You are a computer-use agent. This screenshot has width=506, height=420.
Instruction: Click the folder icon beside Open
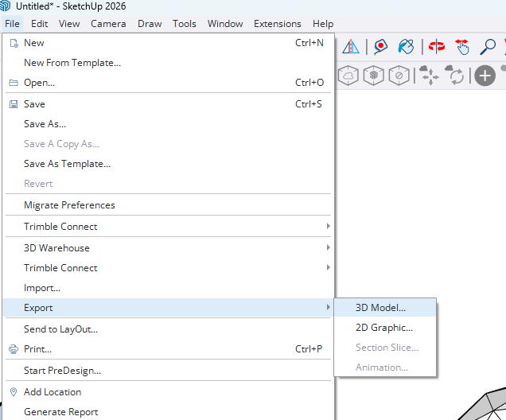point(14,83)
